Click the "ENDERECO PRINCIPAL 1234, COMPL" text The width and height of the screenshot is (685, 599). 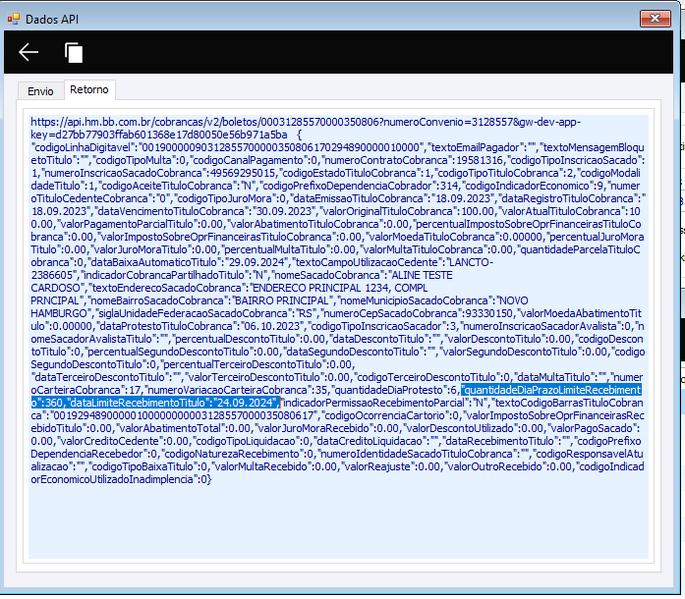pyautogui.click(x=339, y=288)
